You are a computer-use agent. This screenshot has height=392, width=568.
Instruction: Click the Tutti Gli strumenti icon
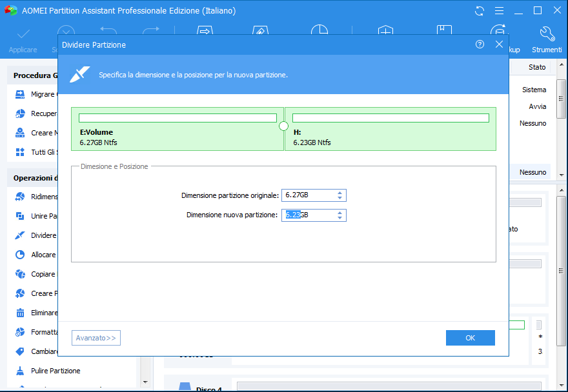[x=20, y=152]
